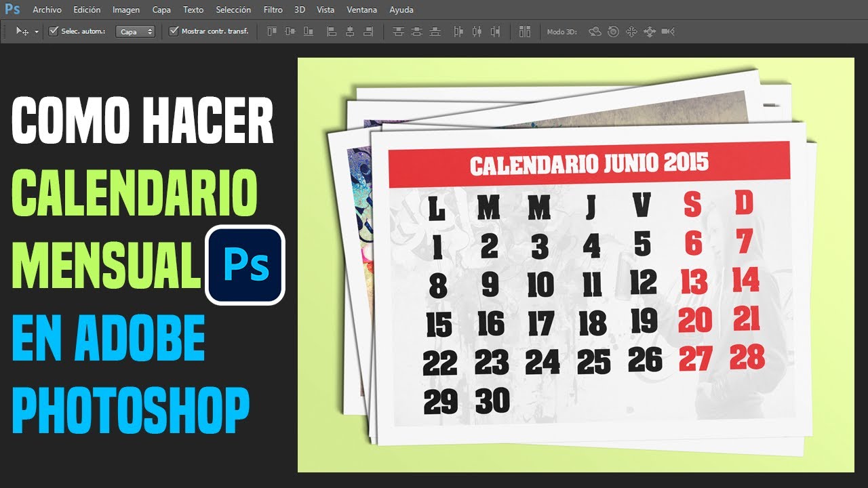Select the Move tool icon in options bar
Viewport: 868px width, 488px height.
click(x=23, y=31)
